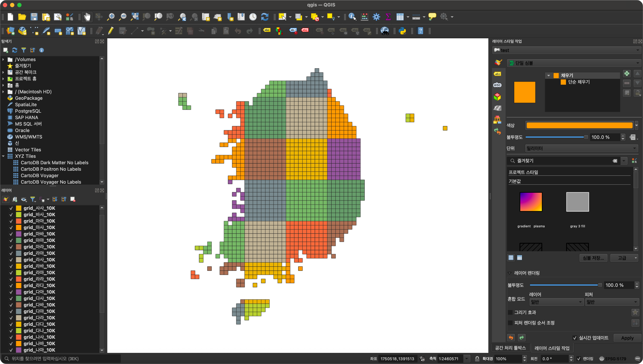The width and height of the screenshot is (643, 364).
Task: Switch to the 공간 처리 툴박스 tab
Action: 510,348
